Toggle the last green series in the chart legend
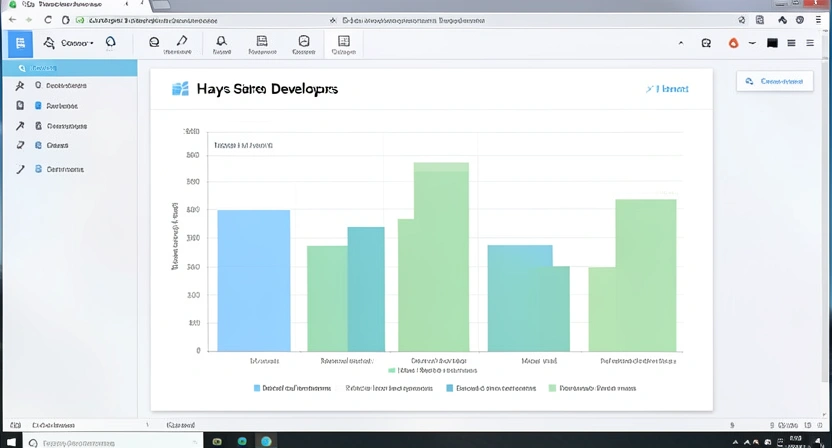The width and height of the screenshot is (832, 448). [553, 387]
